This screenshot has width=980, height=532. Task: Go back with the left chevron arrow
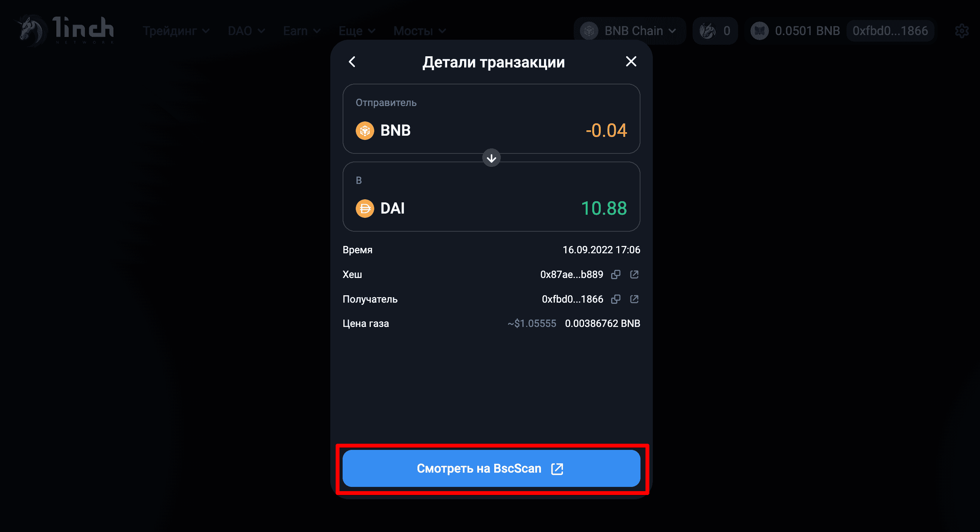click(352, 62)
